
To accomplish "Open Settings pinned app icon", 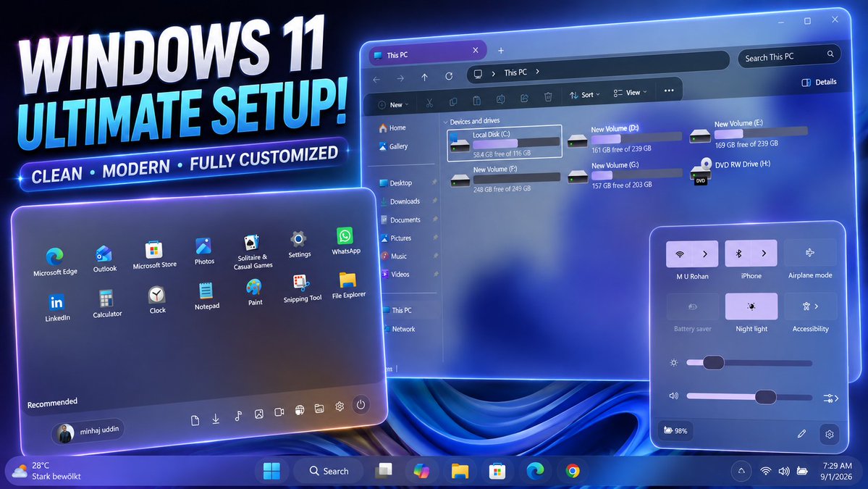I will 299,244.
